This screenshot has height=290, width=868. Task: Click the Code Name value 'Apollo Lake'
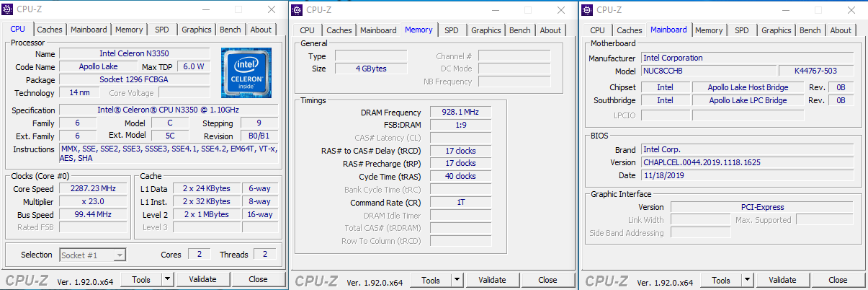pyautogui.click(x=99, y=67)
